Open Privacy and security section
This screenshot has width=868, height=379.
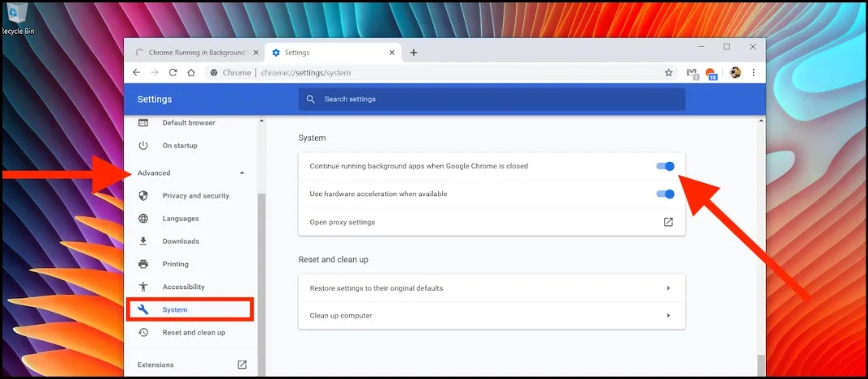point(196,195)
